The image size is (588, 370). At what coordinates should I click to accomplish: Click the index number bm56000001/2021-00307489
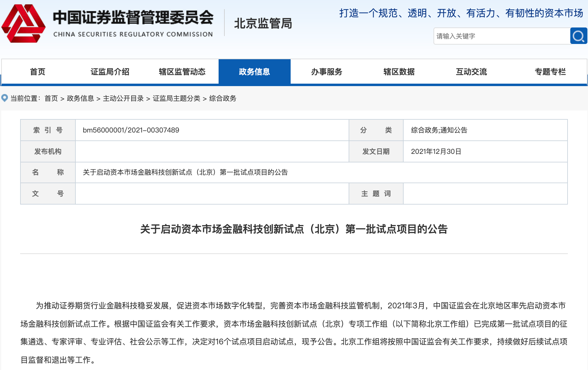[131, 130]
